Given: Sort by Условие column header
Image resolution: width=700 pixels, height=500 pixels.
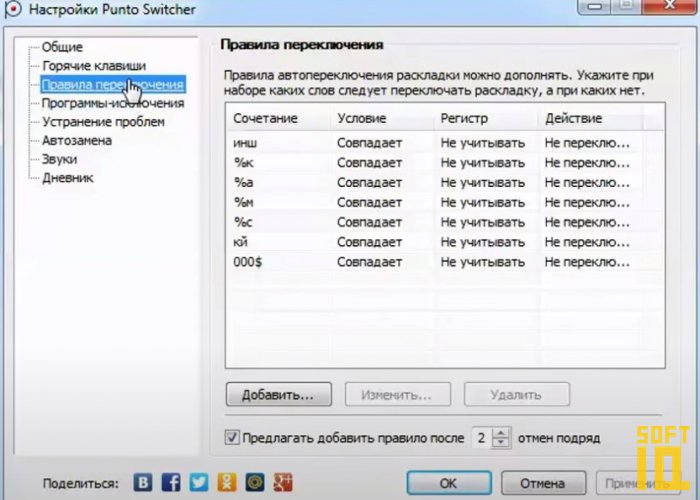Looking at the screenshot, I should click(x=383, y=118).
